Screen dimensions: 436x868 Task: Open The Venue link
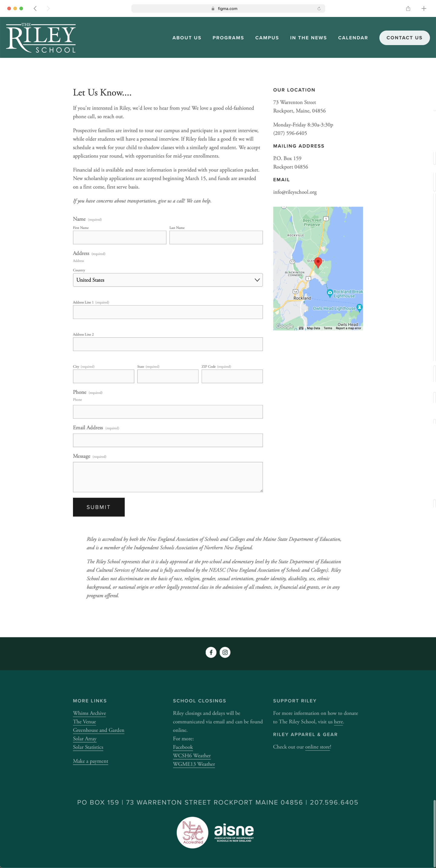coord(84,722)
